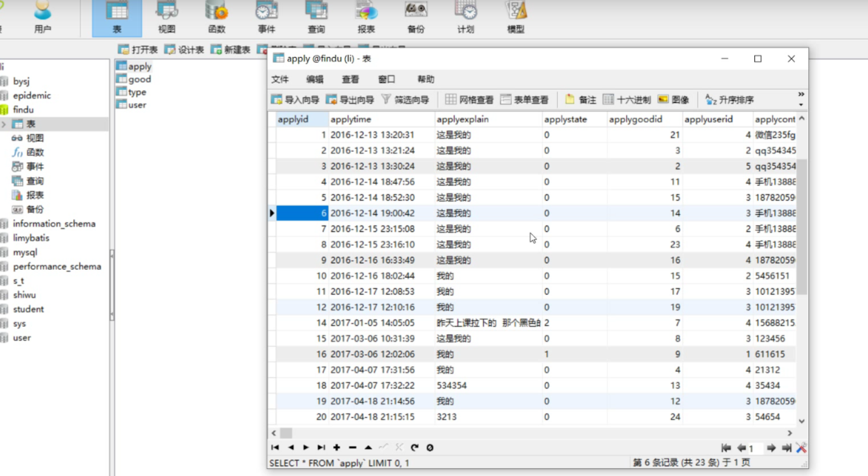Delete the current record with minus icon
868x476 pixels.
[x=352, y=448]
